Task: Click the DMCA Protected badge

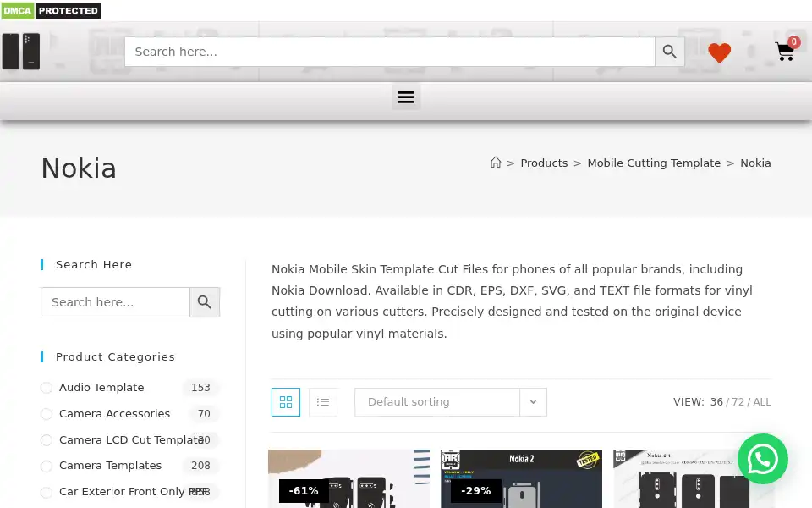Action: (x=52, y=10)
